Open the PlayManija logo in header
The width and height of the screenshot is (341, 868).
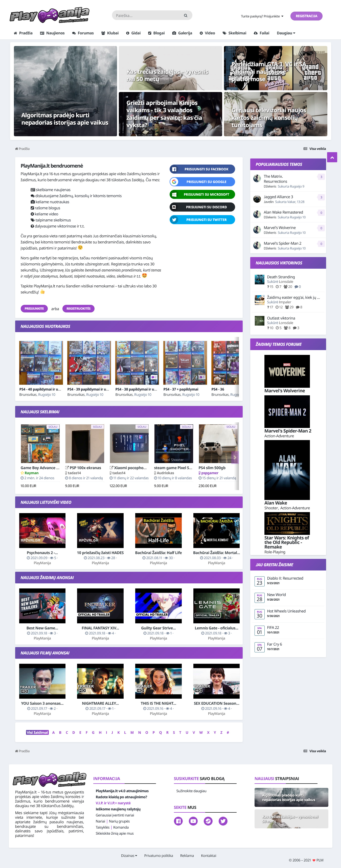50,15
